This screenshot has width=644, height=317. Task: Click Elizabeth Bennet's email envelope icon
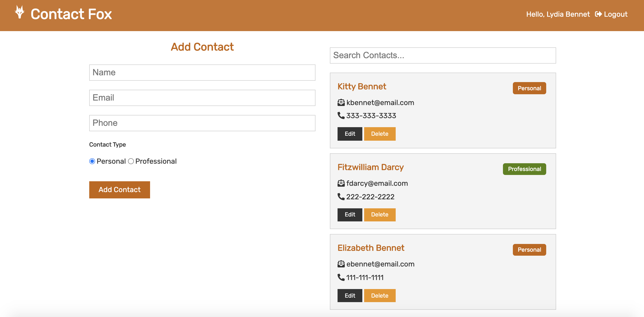click(341, 264)
